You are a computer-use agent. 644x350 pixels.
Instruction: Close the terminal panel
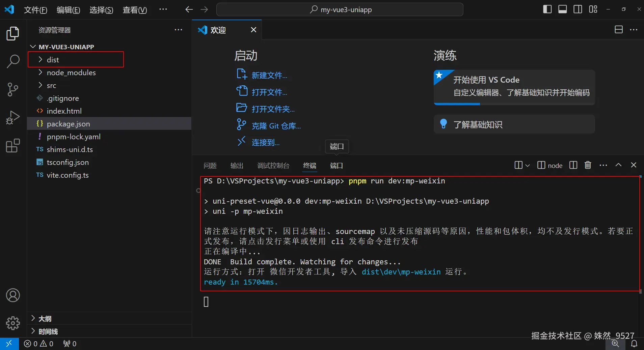[634, 165]
